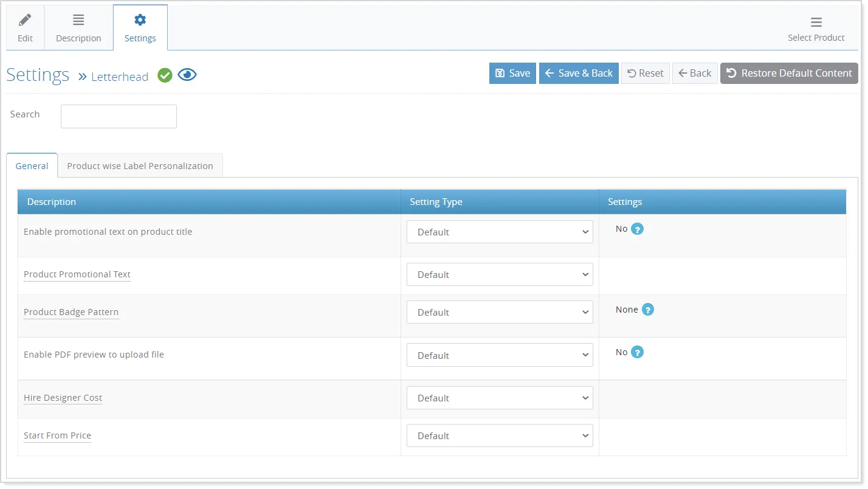Viewport: 868px width, 489px height.
Task: Click the Letterhead breadcrumb link
Action: click(120, 77)
